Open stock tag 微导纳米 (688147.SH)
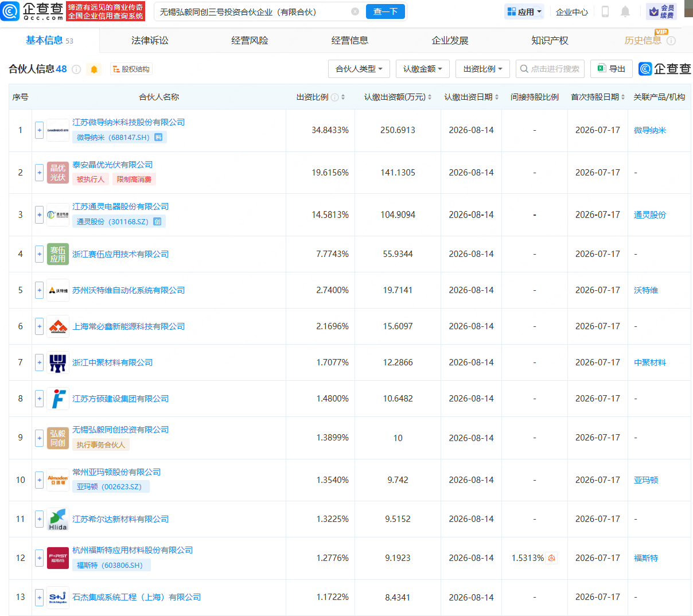 coord(119,138)
